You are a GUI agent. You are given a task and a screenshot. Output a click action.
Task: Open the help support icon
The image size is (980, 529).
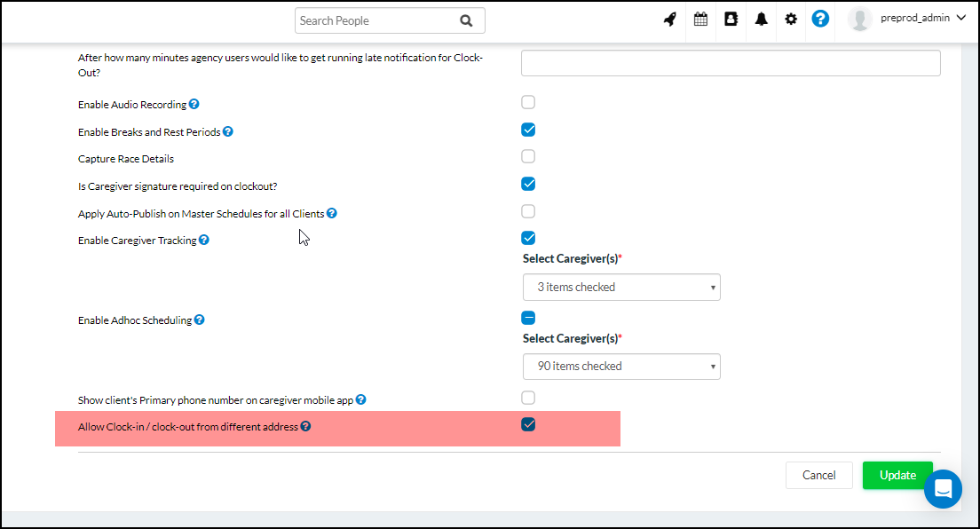point(819,18)
